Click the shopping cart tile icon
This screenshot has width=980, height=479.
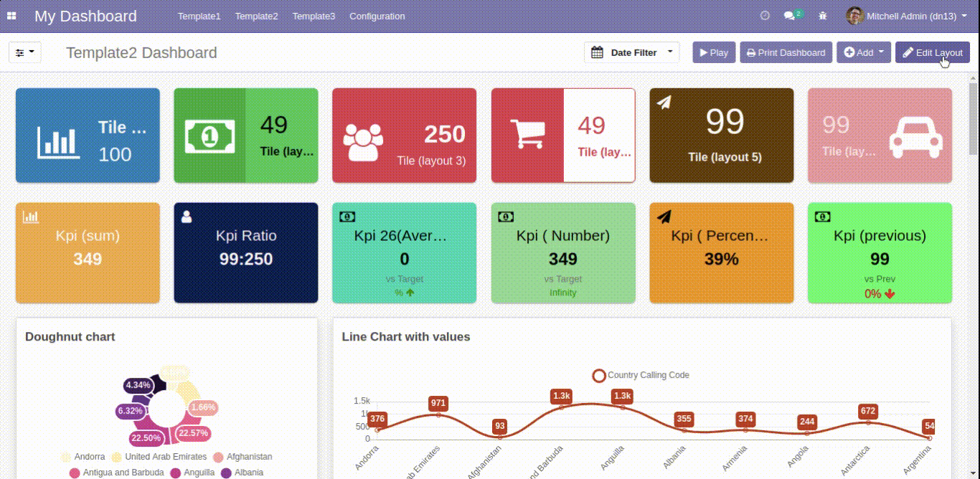point(527,135)
